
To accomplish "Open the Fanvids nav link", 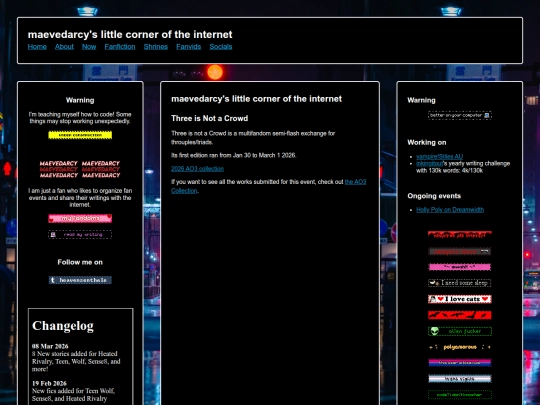I will pyautogui.click(x=188, y=46).
